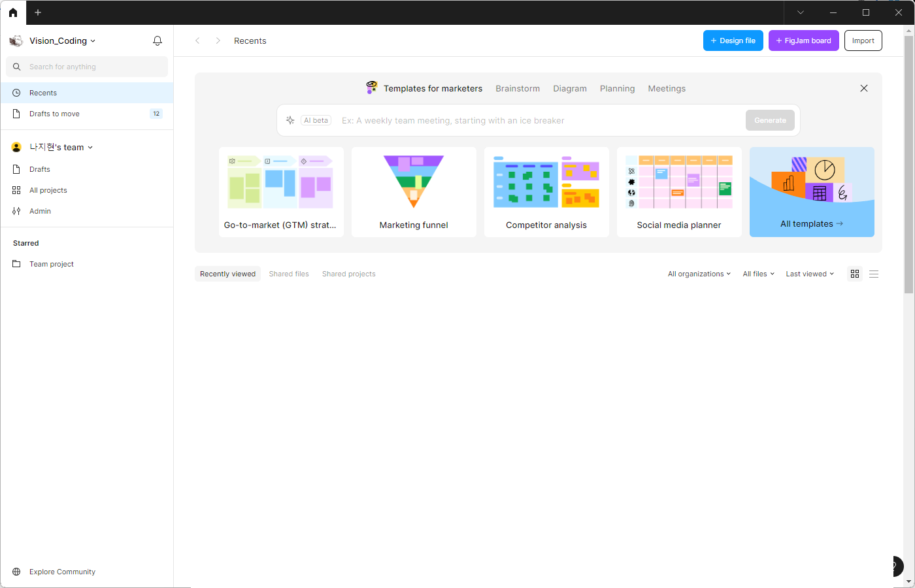
Task: Add a new tab with plus icon
Action: pos(38,12)
